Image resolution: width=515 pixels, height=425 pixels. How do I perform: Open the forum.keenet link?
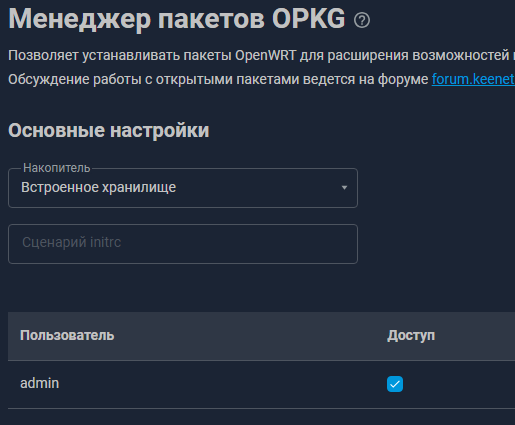(x=473, y=79)
